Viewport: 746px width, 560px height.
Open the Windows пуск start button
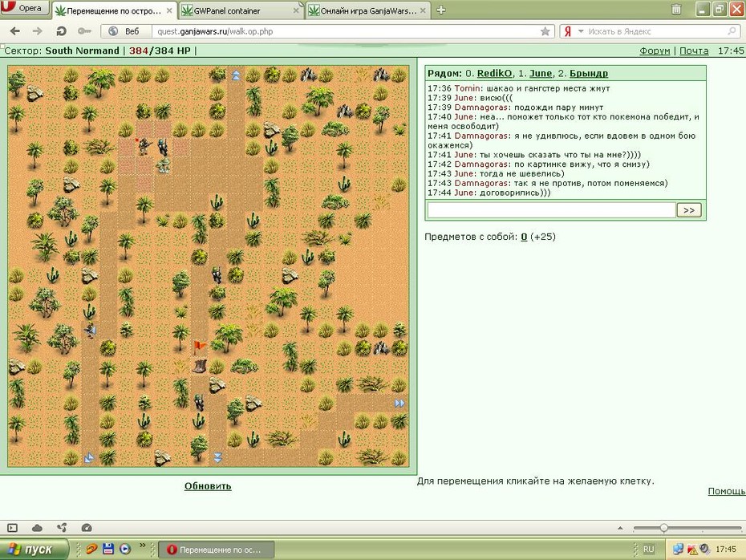34,550
